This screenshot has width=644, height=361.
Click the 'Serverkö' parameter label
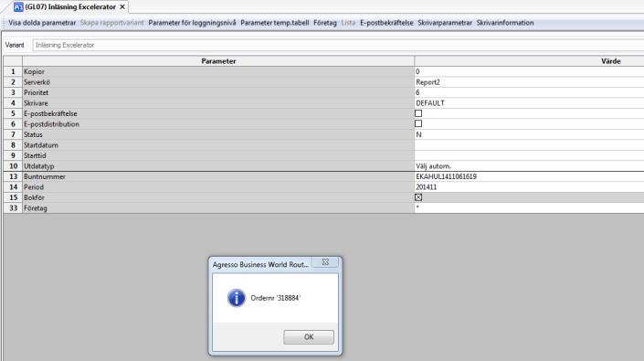(37, 82)
